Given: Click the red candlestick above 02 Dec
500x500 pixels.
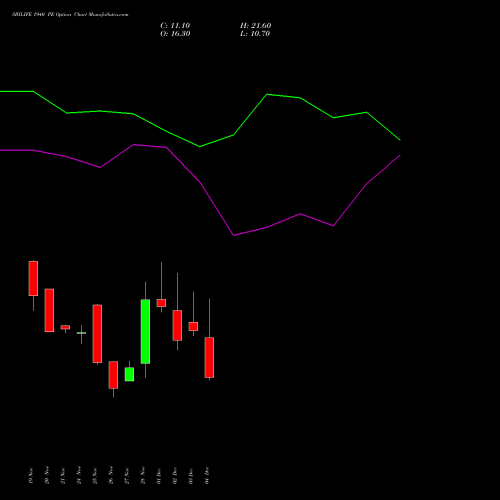Looking at the screenshot, I should tap(177, 325).
